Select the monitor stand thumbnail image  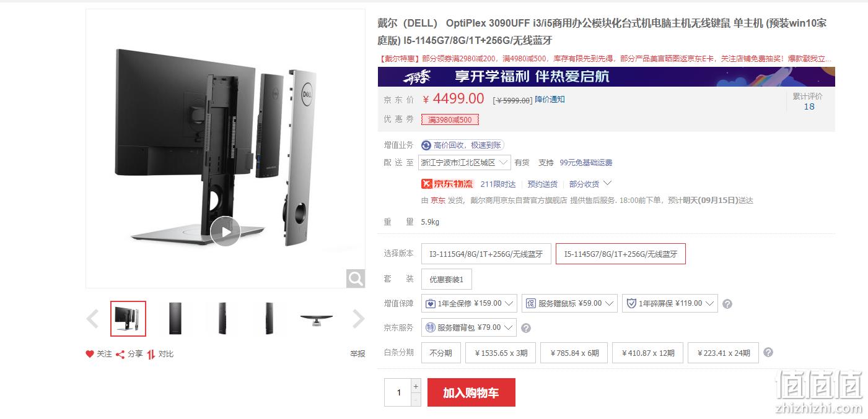coord(316,319)
